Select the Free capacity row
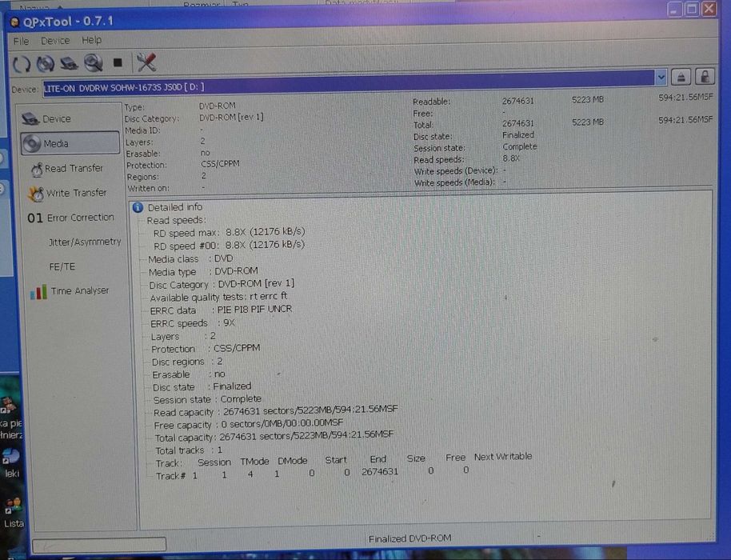 tap(249, 424)
